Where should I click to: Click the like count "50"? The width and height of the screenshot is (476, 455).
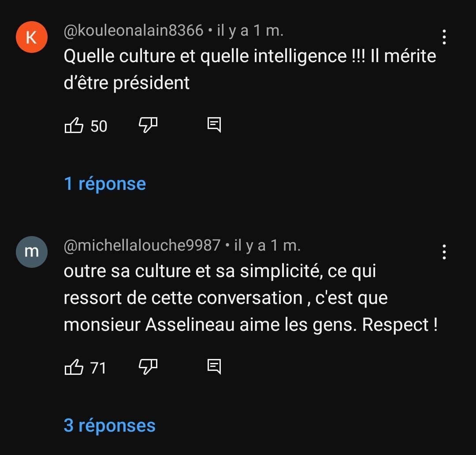(x=99, y=126)
